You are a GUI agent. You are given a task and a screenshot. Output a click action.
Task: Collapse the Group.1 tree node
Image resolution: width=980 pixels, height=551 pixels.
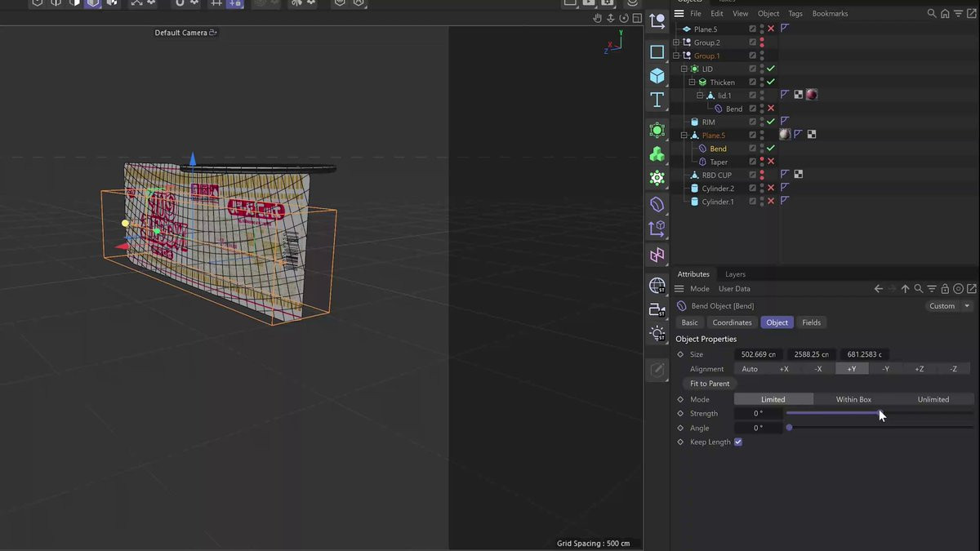(676, 56)
